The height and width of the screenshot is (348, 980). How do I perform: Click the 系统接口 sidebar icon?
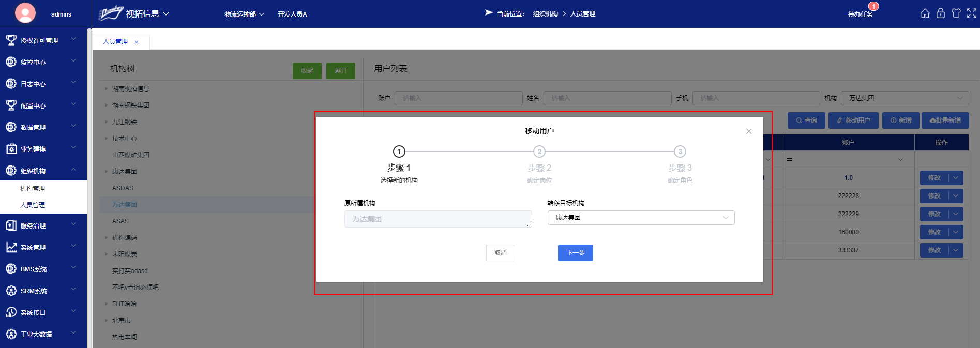11,312
